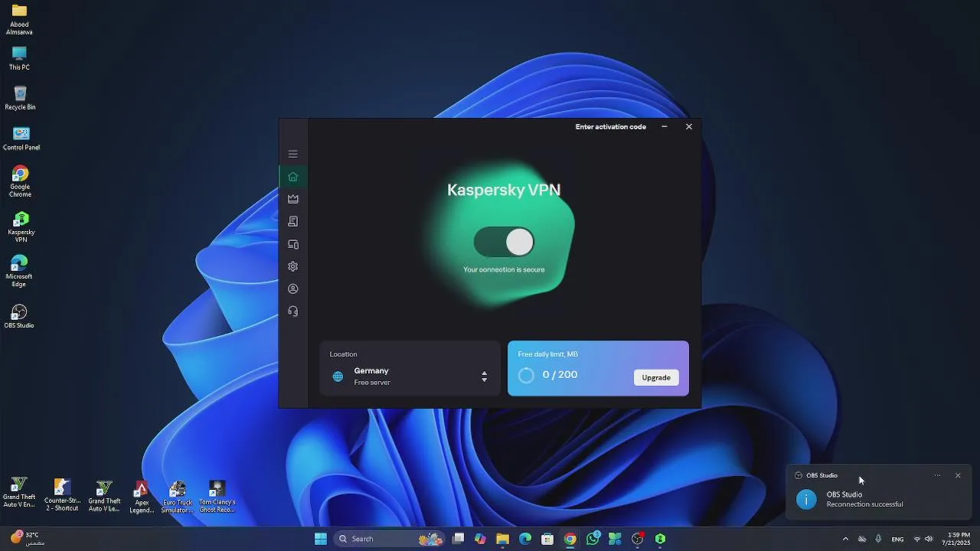Click the free daily limit progress circle
This screenshot has width=980, height=551.
[x=526, y=375]
